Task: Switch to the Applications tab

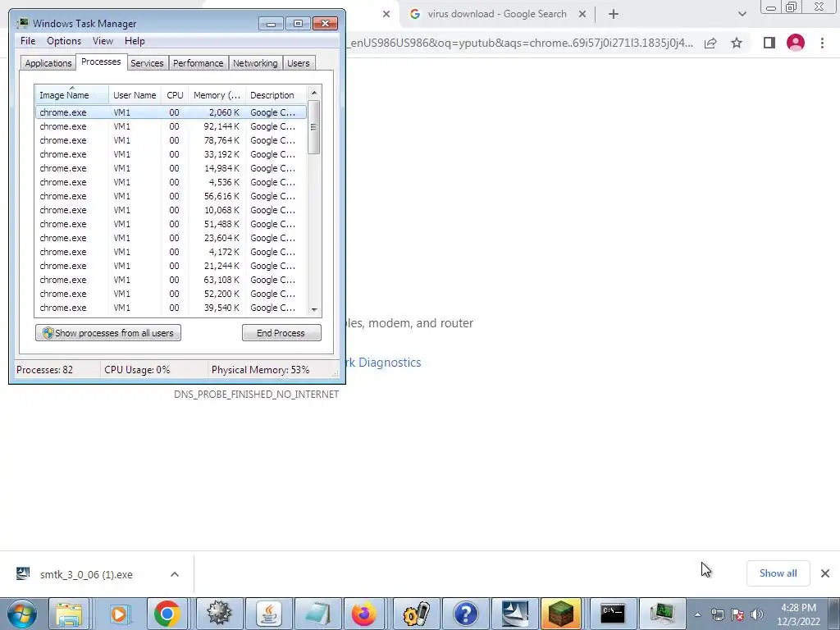Action: pos(48,63)
